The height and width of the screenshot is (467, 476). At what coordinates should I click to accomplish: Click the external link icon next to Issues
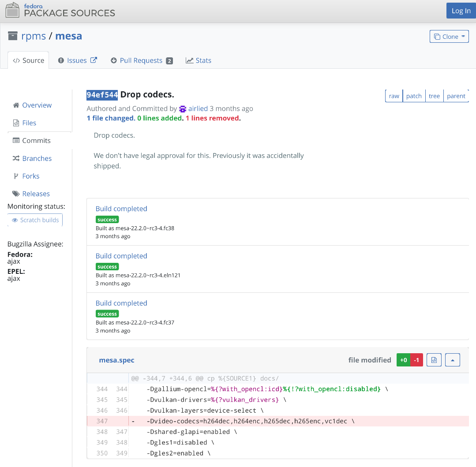click(x=94, y=60)
